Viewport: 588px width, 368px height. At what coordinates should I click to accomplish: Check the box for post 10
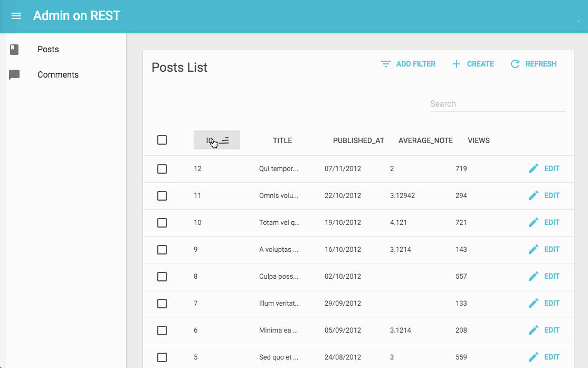162,223
